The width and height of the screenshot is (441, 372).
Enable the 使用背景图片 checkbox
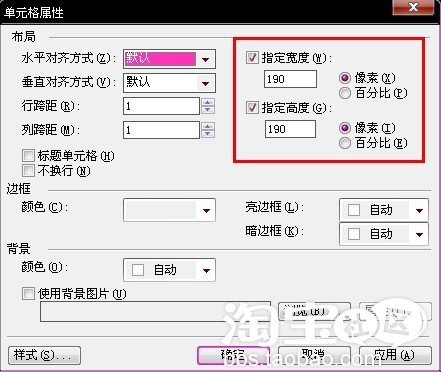click(28, 294)
